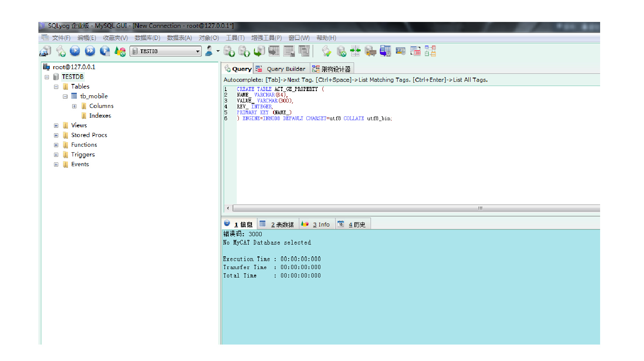Expand the Views folder
Viewport: 644px width, 361px height.
[56, 126]
